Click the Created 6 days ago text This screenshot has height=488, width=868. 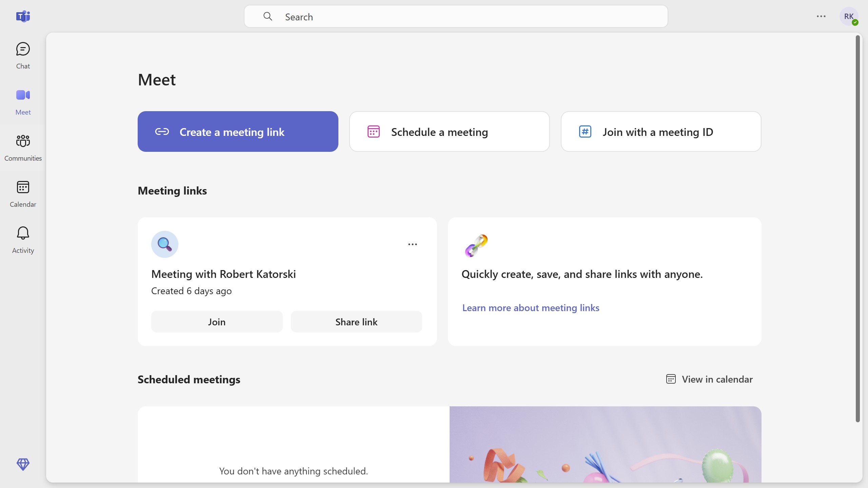pyautogui.click(x=191, y=291)
